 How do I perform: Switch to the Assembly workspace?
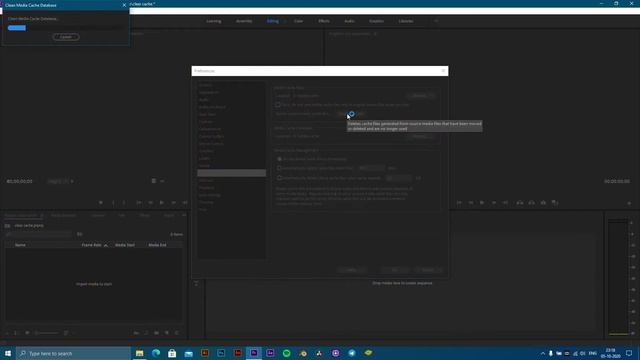tap(244, 21)
